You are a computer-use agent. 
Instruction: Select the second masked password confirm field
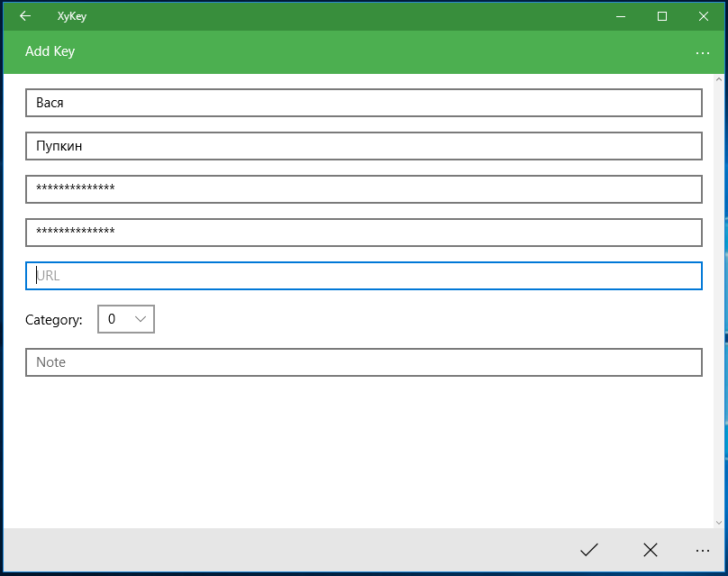coord(363,233)
